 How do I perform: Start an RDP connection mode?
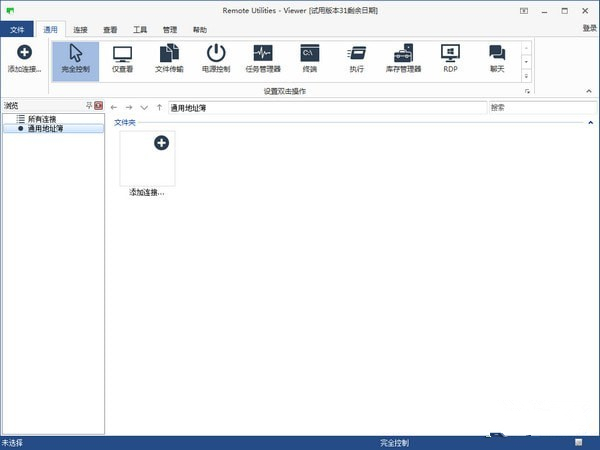(450, 59)
